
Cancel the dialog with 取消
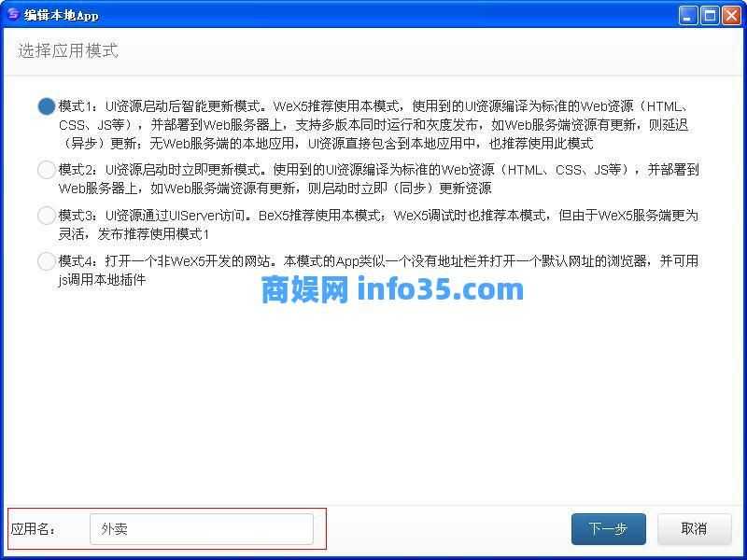click(694, 528)
